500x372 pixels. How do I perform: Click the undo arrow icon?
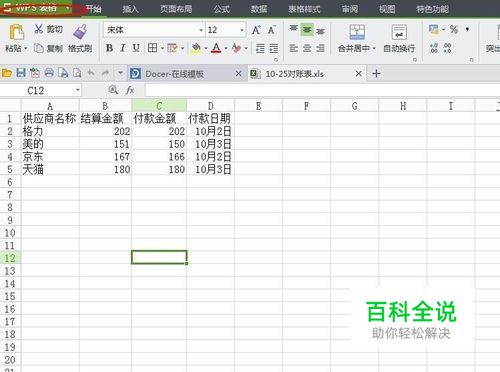click(91, 73)
